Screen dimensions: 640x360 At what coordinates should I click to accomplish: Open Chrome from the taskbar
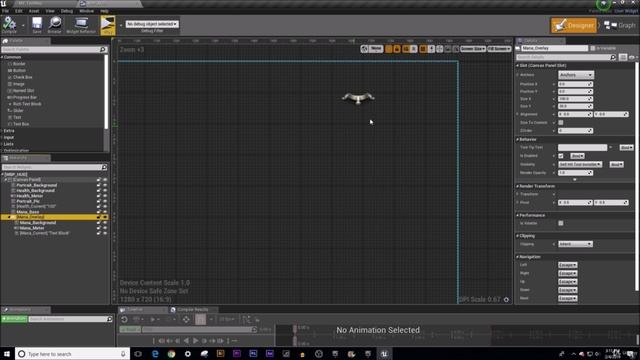pyautogui.click(x=171, y=354)
